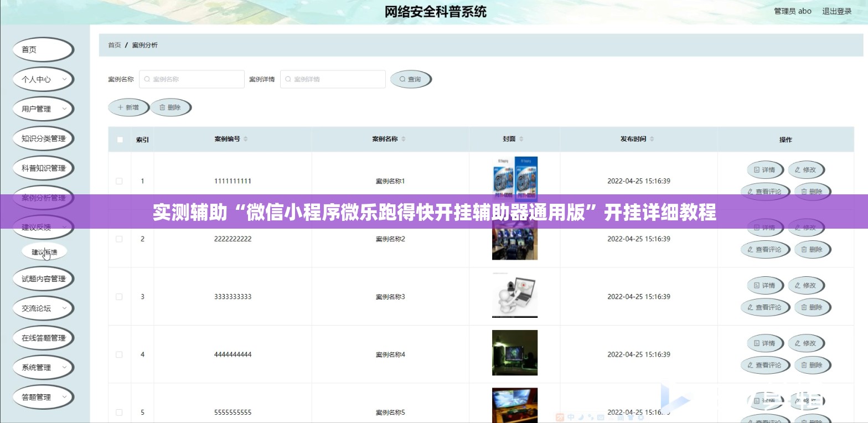Click 删除 for case 3333333333
Image resolution: width=868 pixels, height=423 pixels.
pos(812,307)
